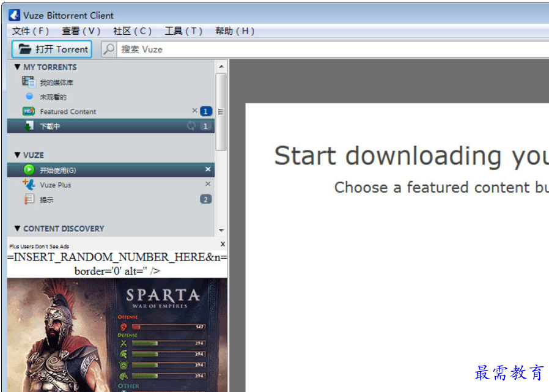Viewport: 549px width, 392px height.
Task: Click the 提示 count badge
Action: click(x=206, y=199)
